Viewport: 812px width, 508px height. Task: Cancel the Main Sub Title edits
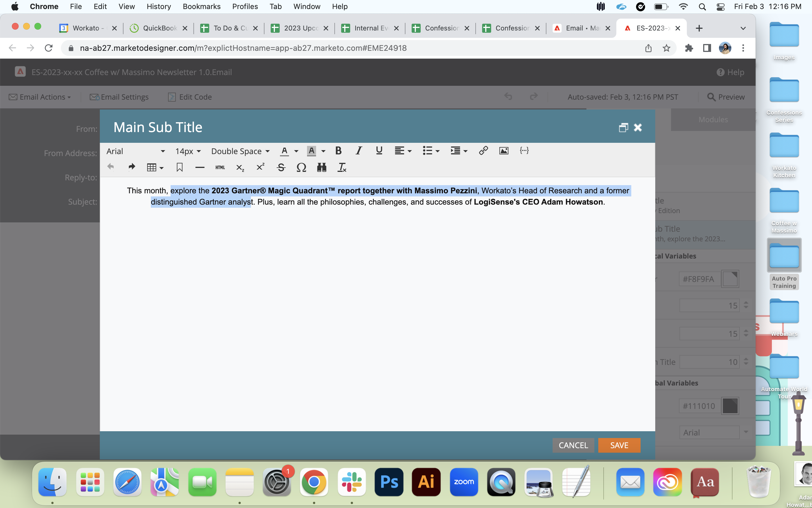pos(573,445)
